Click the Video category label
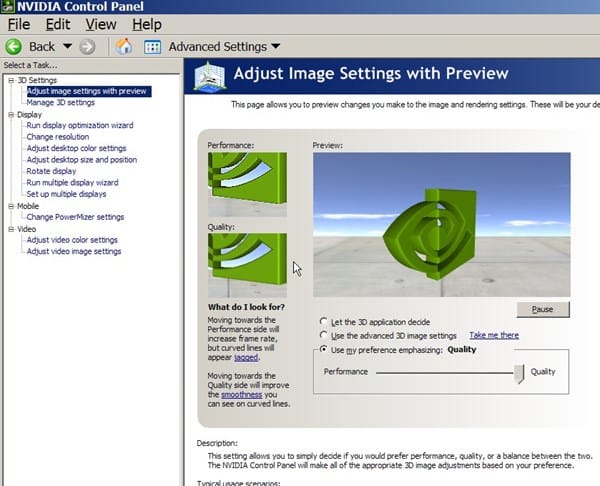 coord(27,229)
